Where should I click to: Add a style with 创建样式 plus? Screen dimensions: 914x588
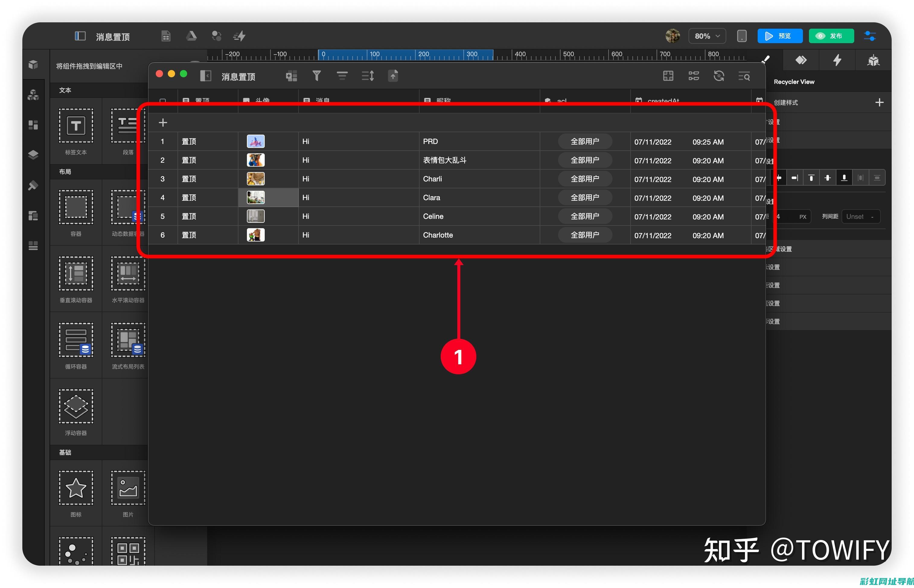pyautogui.click(x=879, y=102)
